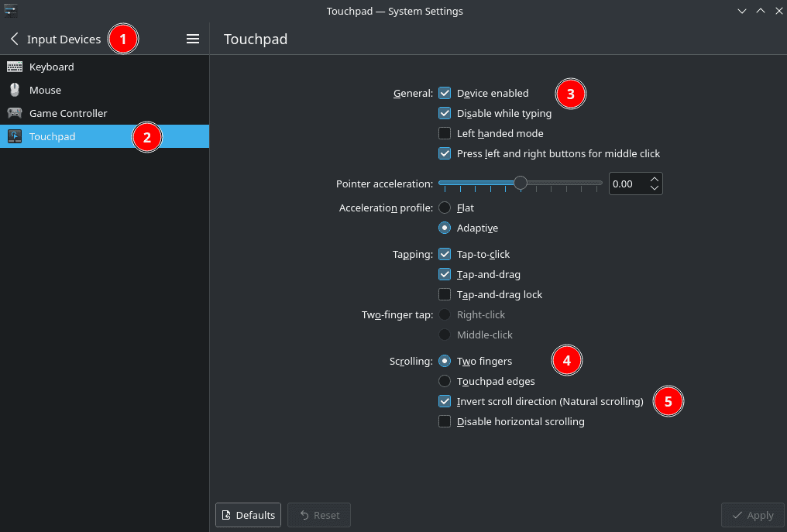Increase pointer acceleration with the up arrow
The width and height of the screenshot is (787, 532).
click(x=655, y=179)
